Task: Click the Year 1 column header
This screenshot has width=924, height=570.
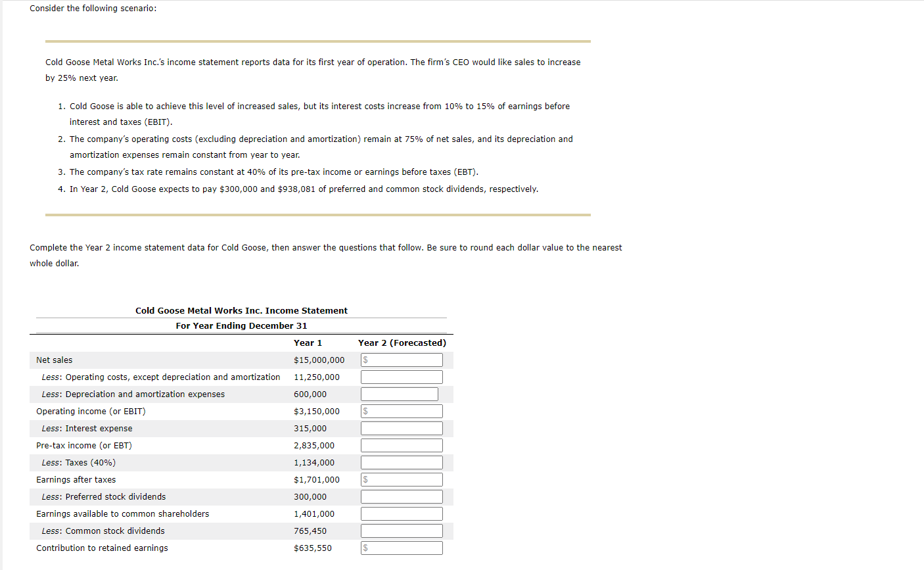Action: (308, 343)
